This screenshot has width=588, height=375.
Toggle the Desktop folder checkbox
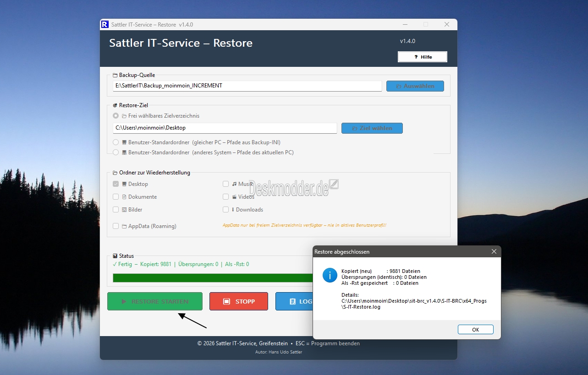(x=116, y=184)
